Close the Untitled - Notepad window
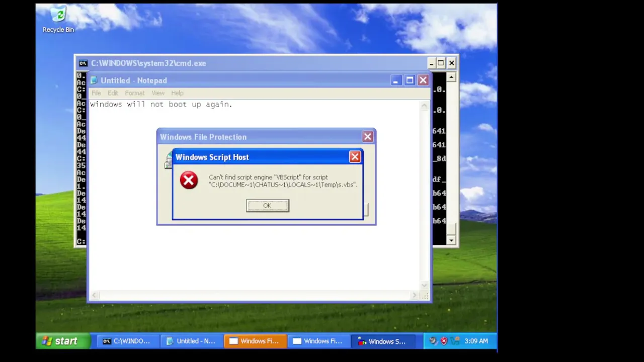644x362 pixels. coord(423,80)
